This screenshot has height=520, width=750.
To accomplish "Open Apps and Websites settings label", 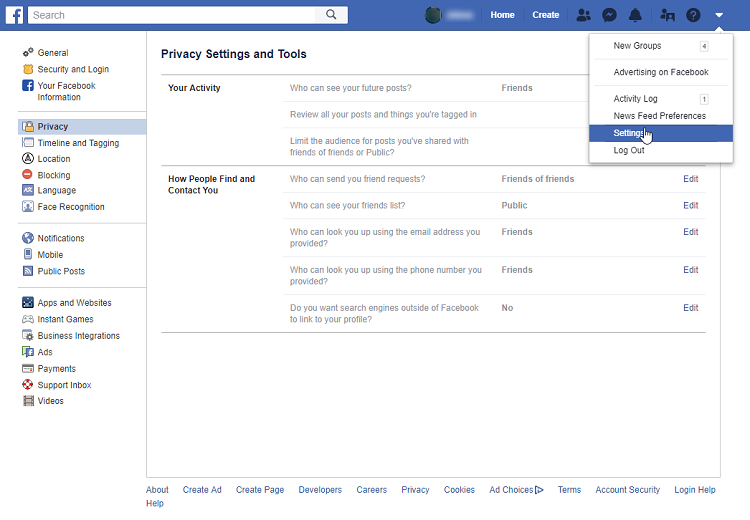I will (75, 303).
